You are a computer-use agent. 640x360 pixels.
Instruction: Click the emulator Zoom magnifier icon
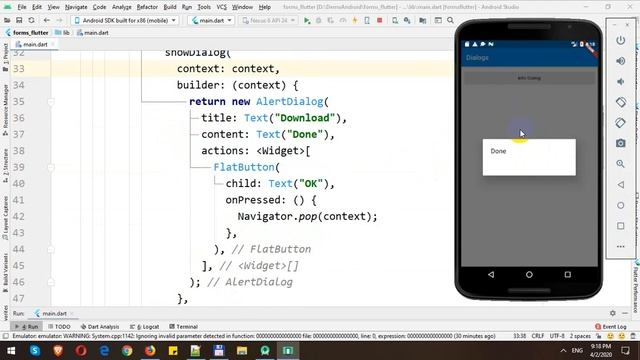(620, 164)
